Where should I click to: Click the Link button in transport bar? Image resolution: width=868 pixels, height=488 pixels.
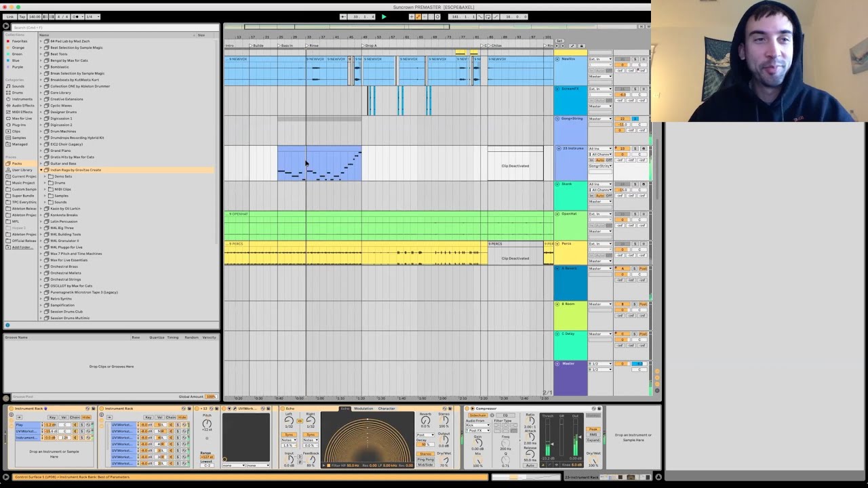pyautogui.click(x=10, y=17)
